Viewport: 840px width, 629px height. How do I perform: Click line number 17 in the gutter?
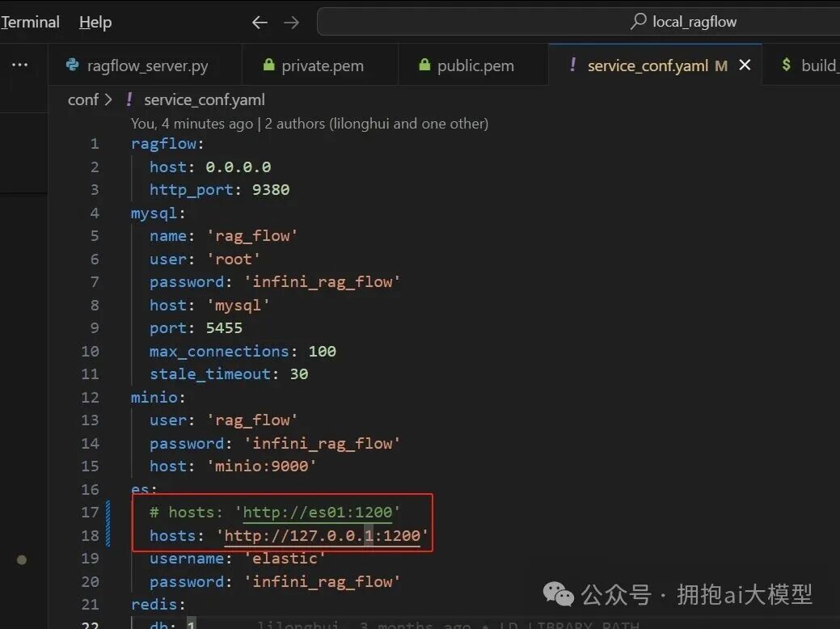point(90,512)
